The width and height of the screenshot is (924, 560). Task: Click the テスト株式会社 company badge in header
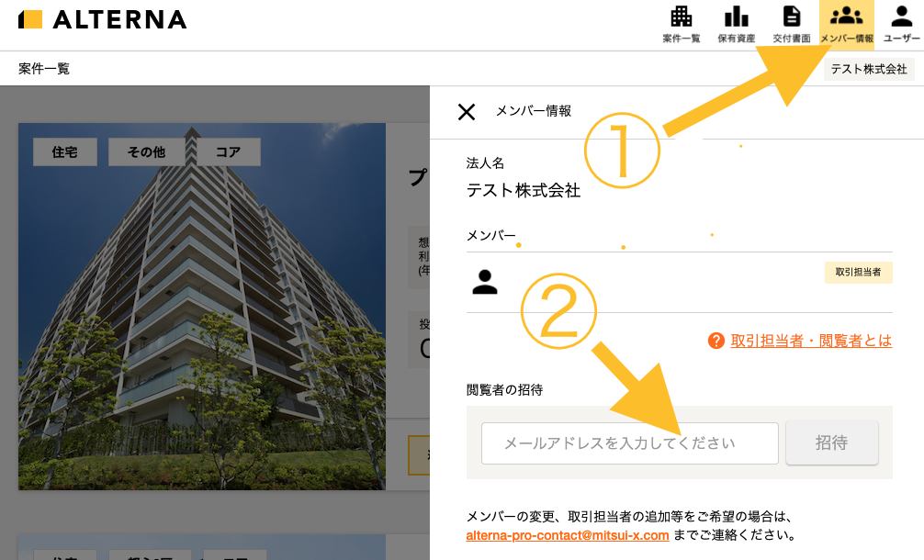(869, 69)
